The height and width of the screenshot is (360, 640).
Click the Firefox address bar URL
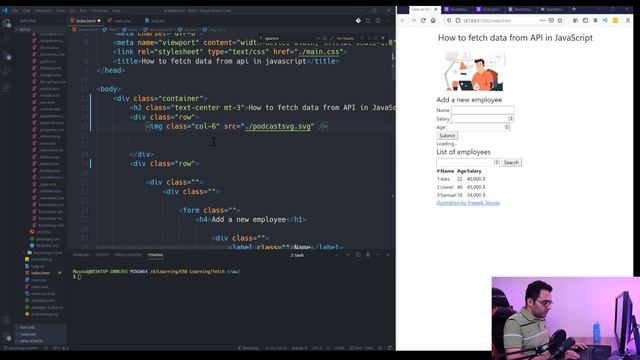click(487, 20)
